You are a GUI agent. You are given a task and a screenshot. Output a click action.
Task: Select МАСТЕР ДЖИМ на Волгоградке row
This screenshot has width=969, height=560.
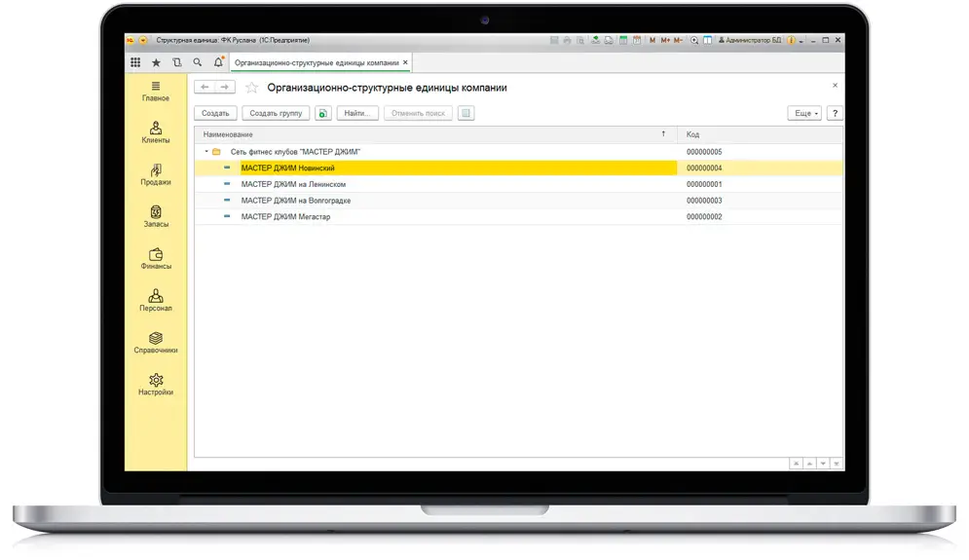[x=518, y=201]
